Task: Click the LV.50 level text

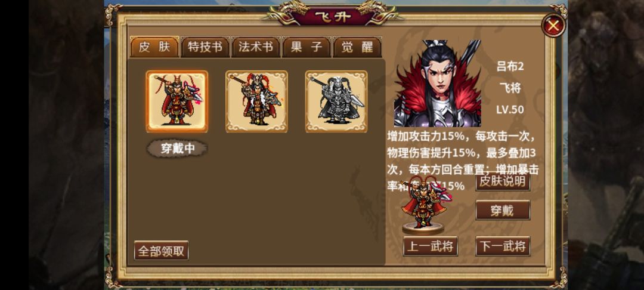Action: (x=510, y=110)
